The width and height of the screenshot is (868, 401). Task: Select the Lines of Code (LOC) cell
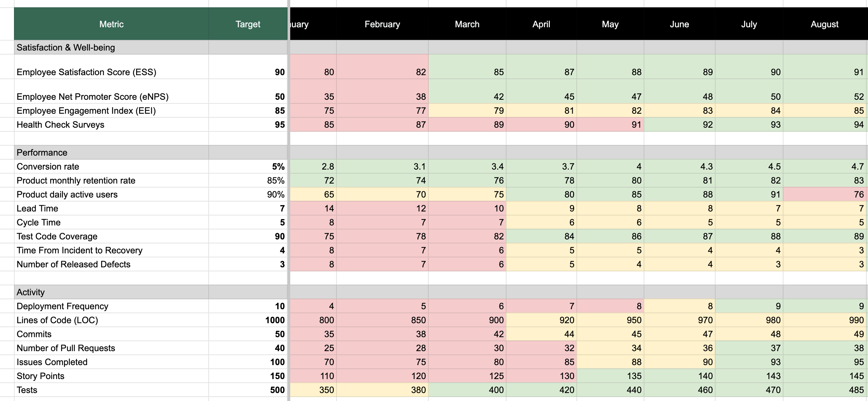111,320
